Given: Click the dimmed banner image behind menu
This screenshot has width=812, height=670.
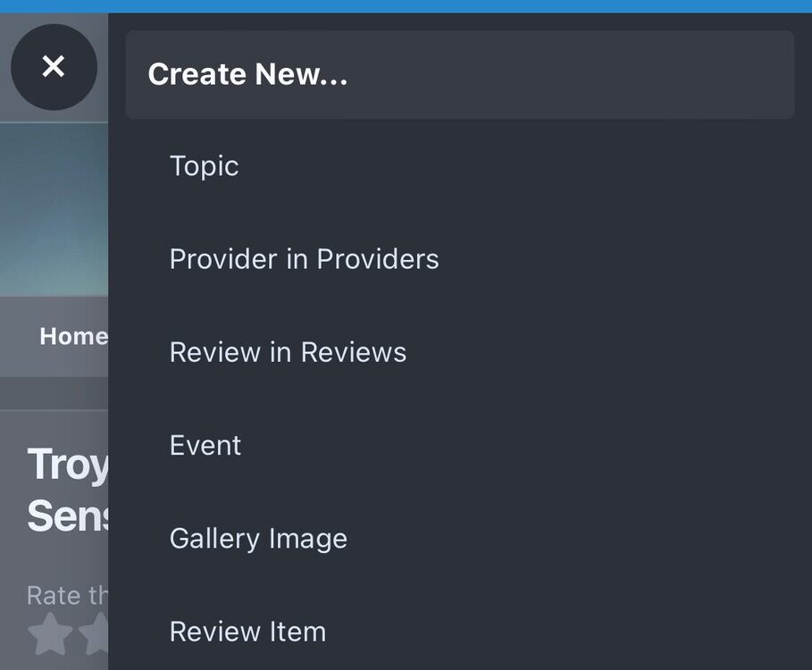Looking at the screenshot, I should pyautogui.click(x=54, y=210).
